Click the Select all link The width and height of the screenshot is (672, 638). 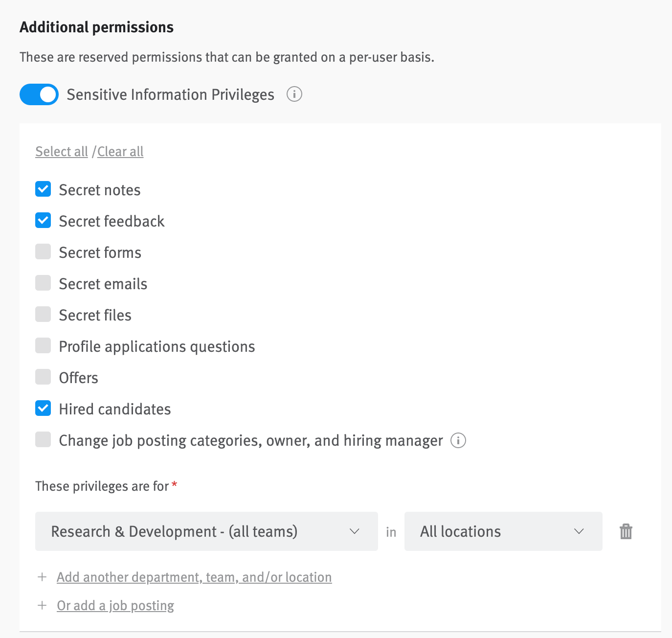[61, 152]
